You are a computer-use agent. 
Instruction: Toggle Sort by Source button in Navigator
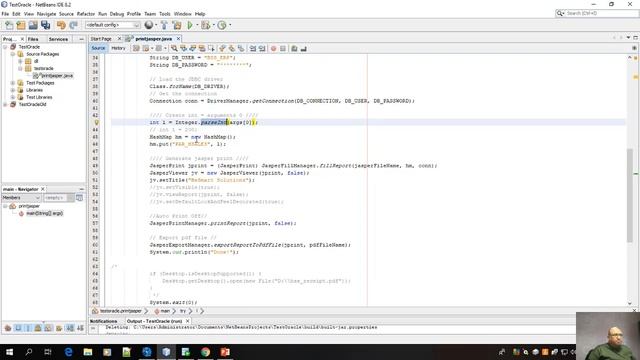[x=80, y=328]
